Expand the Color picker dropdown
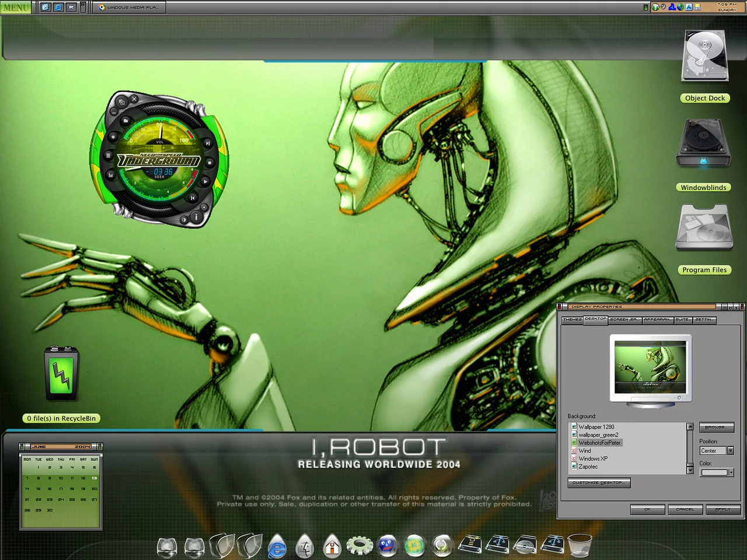The image size is (747, 560). point(730,473)
